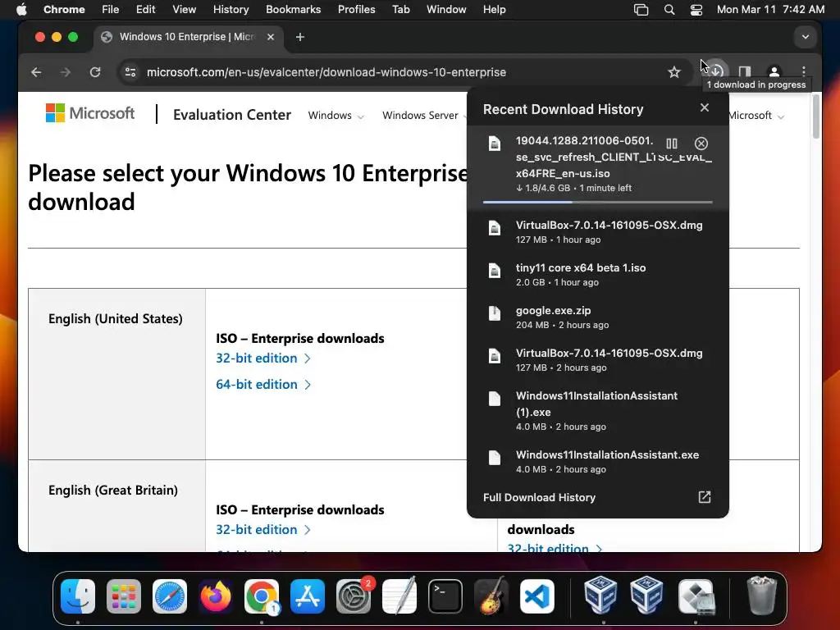Screen dimensions: 840x630
Task: Cancel the in-progress ISO download
Action: point(701,144)
